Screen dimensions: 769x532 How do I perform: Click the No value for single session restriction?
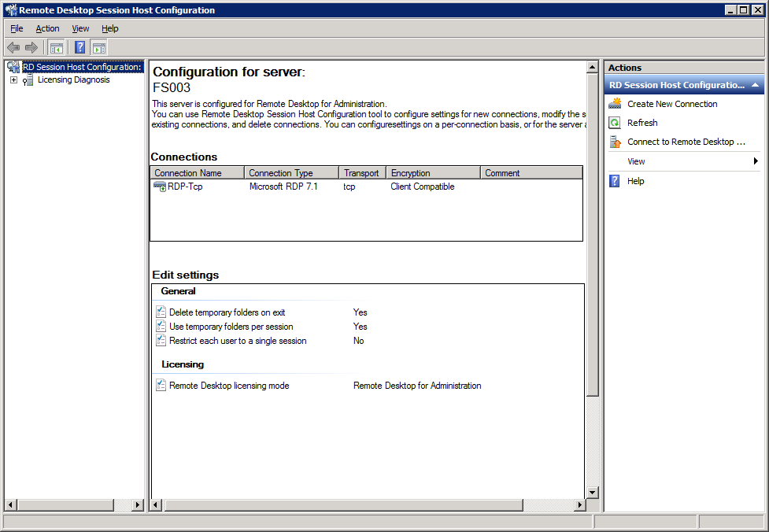click(x=358, y=341)
